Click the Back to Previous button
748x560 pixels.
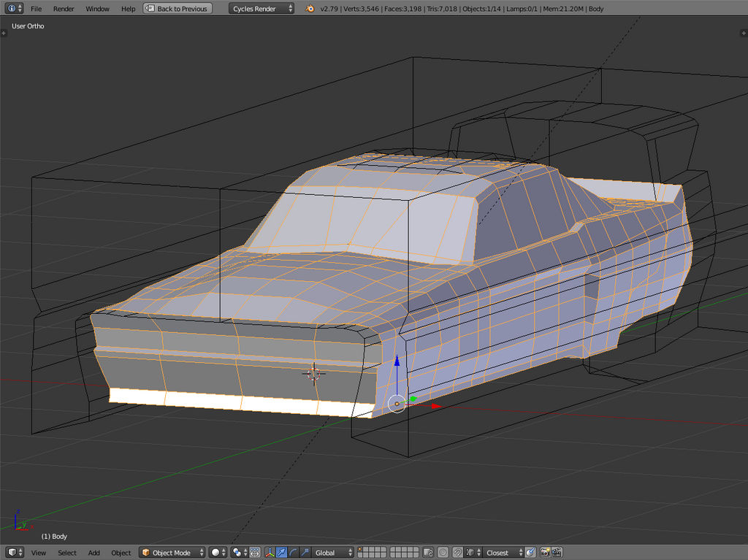click(x=178, y=9)
